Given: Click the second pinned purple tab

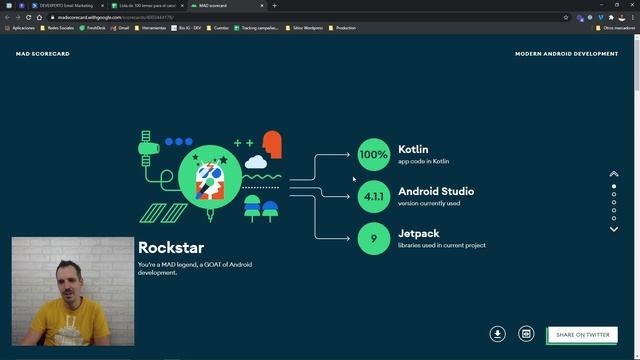Looking at the screenshot, I should [x=22, y=6].
